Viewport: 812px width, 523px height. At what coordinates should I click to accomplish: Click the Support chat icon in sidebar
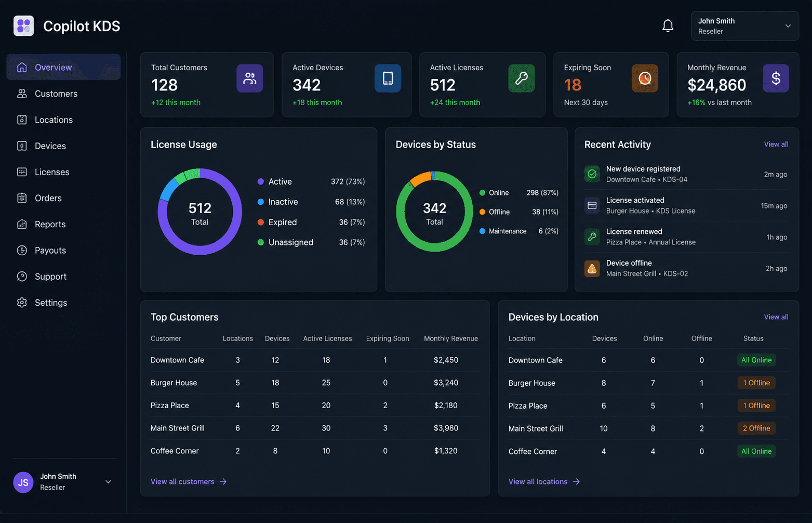tap(22, 276)
